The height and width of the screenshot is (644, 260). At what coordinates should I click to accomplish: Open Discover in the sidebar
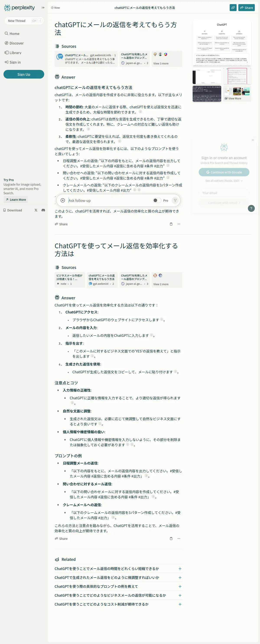[14, 43]
